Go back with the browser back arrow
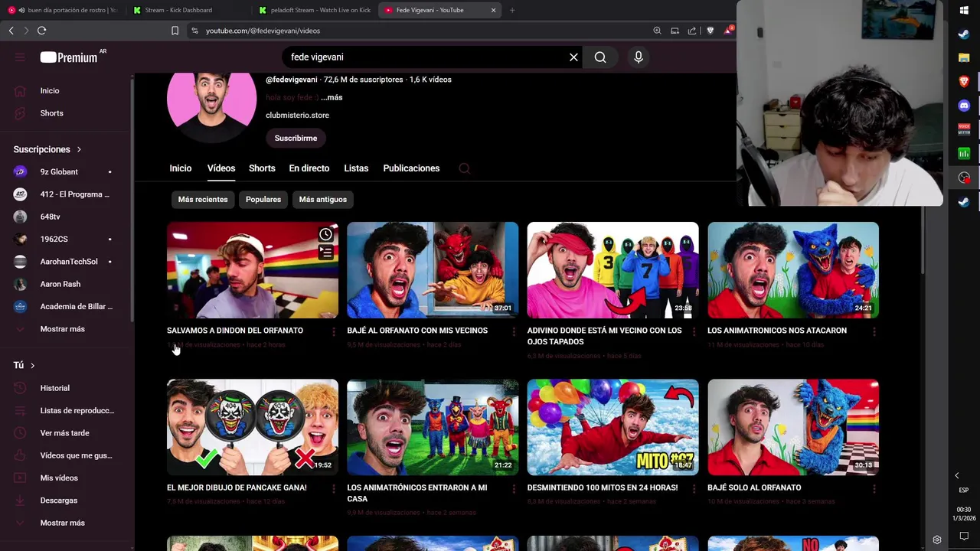The image size is (980, 551). pyautogui.click(x=11, y=31)
